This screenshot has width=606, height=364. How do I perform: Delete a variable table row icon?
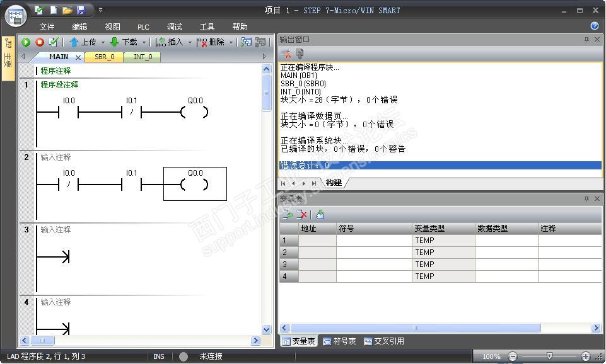click(x=302, y=215)
